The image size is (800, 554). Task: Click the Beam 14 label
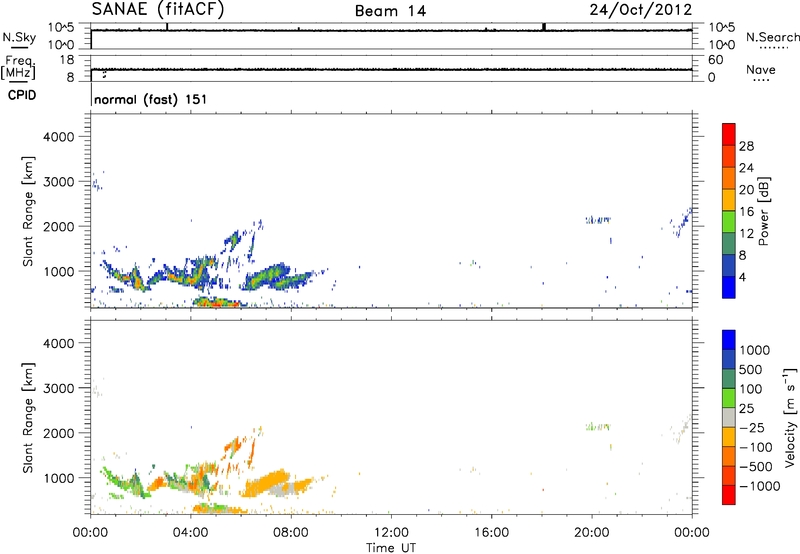pos(390,11)
